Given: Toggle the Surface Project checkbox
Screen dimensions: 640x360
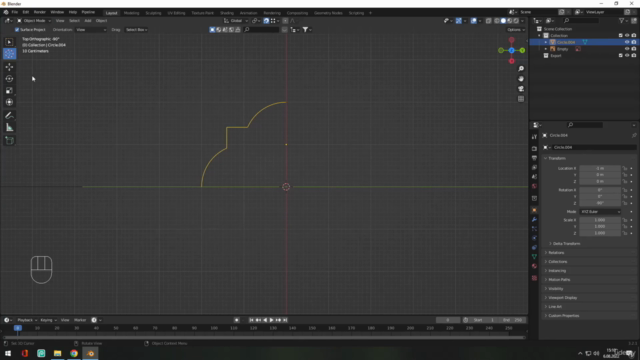Looking at the screenshot, I should (17, 30).
